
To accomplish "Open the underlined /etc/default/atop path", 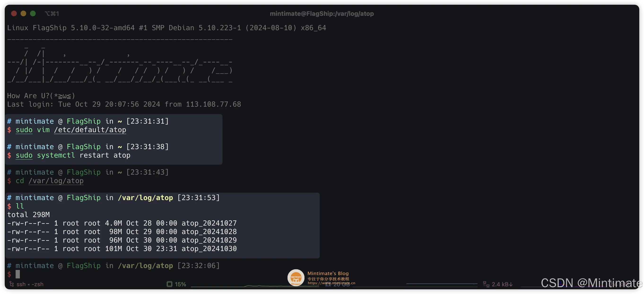I will click(90, 130).
